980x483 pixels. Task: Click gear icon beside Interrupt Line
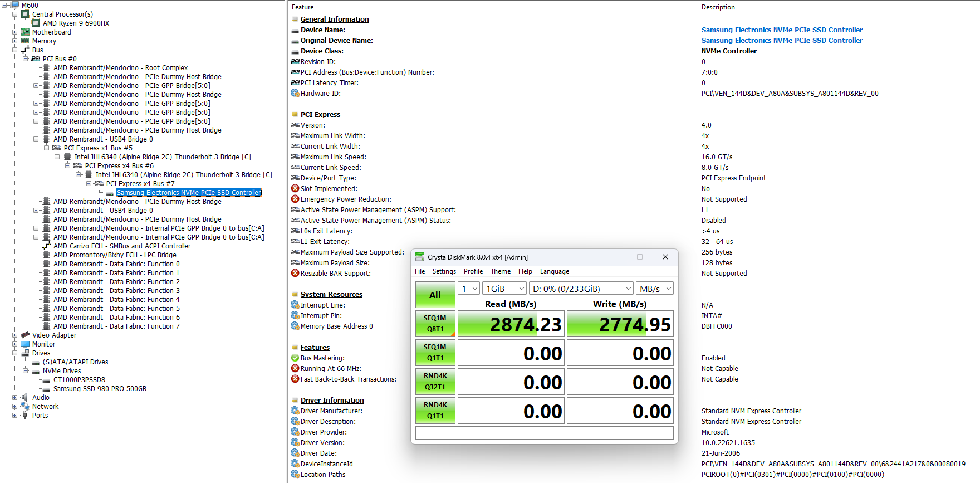(x=295, y=305)
